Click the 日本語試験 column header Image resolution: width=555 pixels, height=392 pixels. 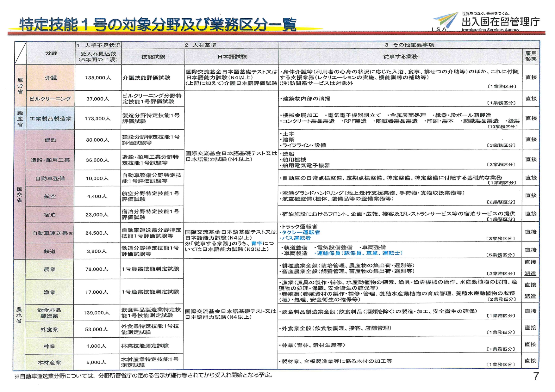[x=232, y=57]
